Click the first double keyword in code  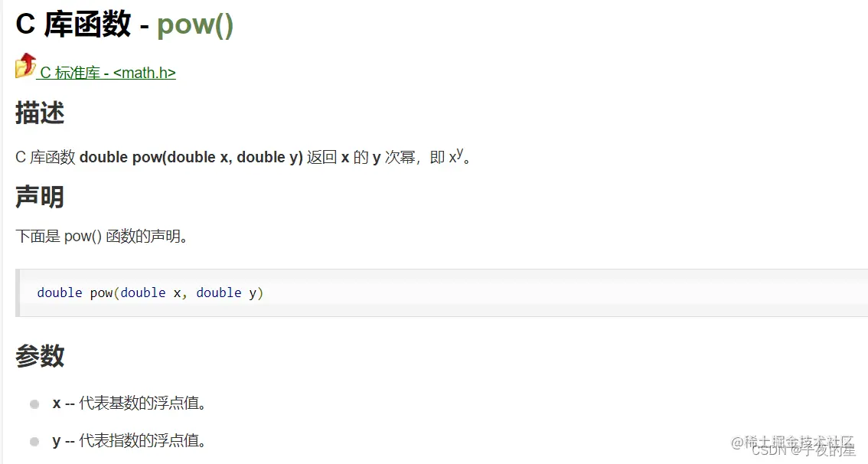click(59, 293)
